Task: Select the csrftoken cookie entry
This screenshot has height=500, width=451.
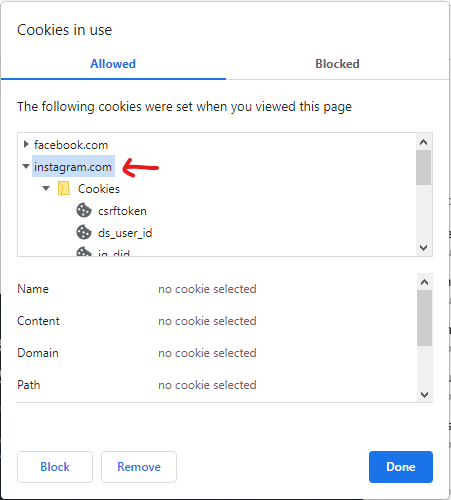Action: tap(122, 211)
